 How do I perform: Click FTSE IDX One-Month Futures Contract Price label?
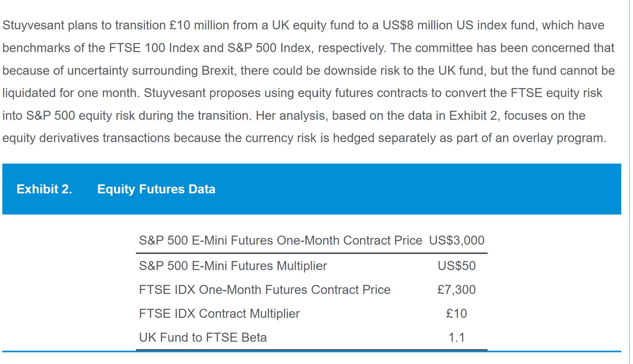264,290
